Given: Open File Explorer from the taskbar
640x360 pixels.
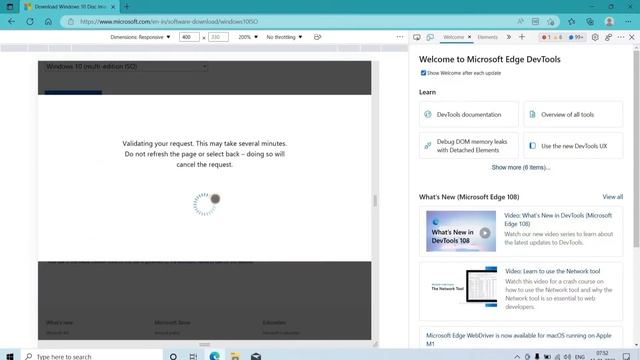Looking at the screenshot, I should 235,356.
